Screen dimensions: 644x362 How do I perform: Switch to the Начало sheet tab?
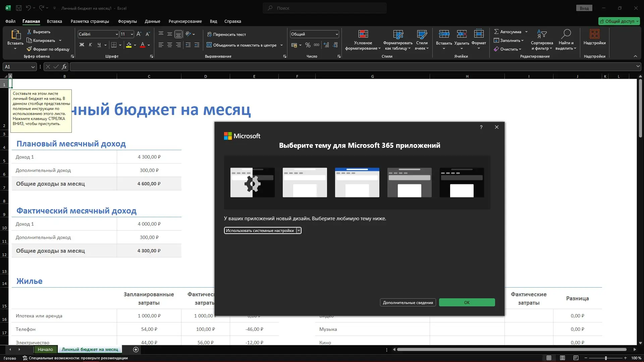tap(45, 350)
